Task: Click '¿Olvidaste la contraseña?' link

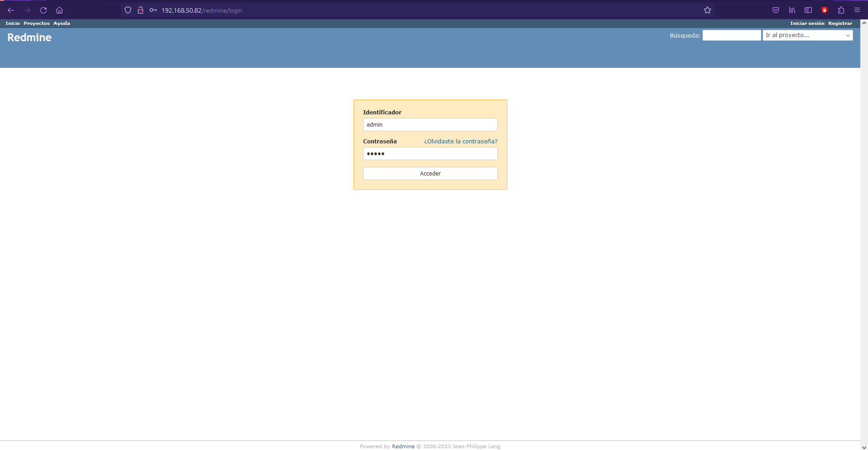Action: tap(461, 141)
